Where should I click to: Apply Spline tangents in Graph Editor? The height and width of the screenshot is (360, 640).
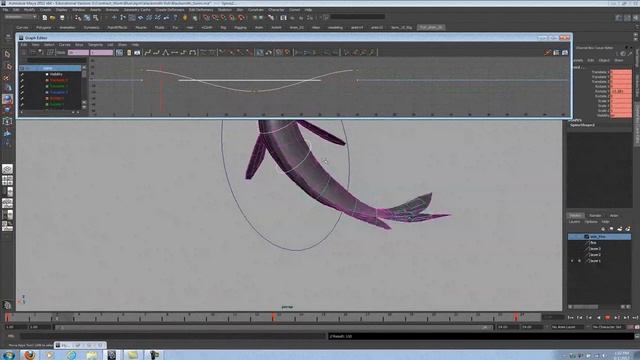point(147,52)
